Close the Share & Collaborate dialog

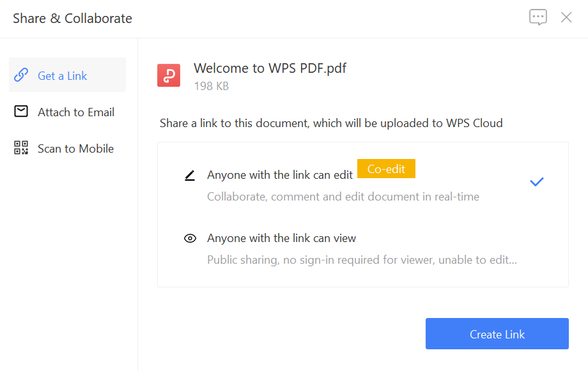[x=566, y=17]
